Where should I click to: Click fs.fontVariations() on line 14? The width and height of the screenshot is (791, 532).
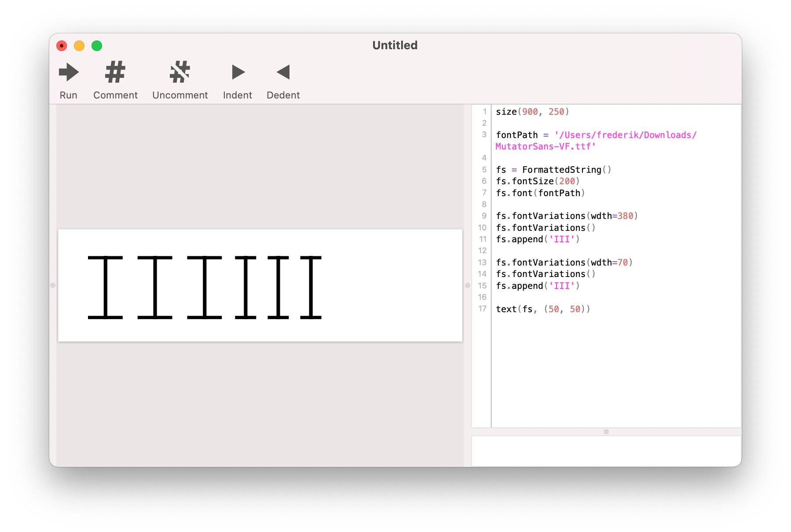(x=546, y=274)
